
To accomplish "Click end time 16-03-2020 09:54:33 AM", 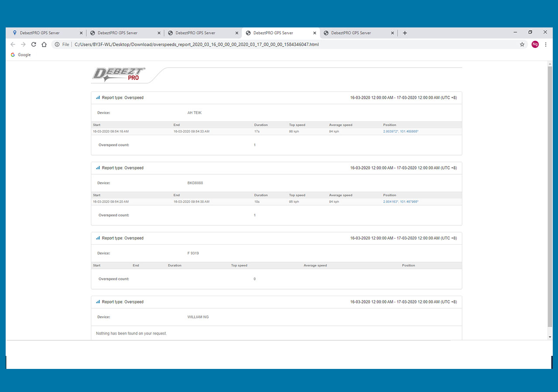I will click(x=191, y=132).
